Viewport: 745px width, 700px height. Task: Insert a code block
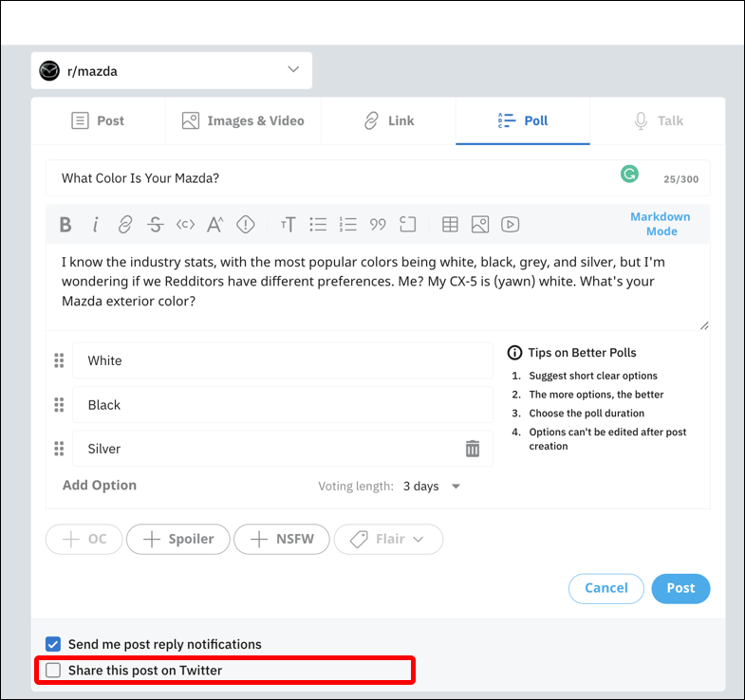pyautogui.click(x=408, y=224)
